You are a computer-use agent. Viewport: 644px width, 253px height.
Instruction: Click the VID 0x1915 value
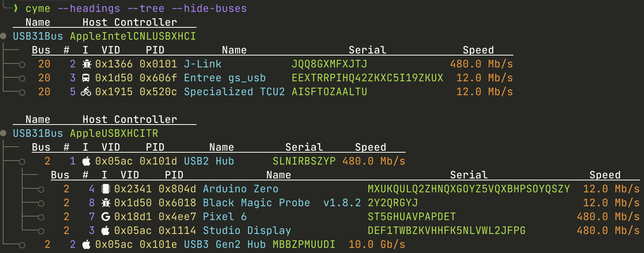pyautogui.click(x=114, y=92)
